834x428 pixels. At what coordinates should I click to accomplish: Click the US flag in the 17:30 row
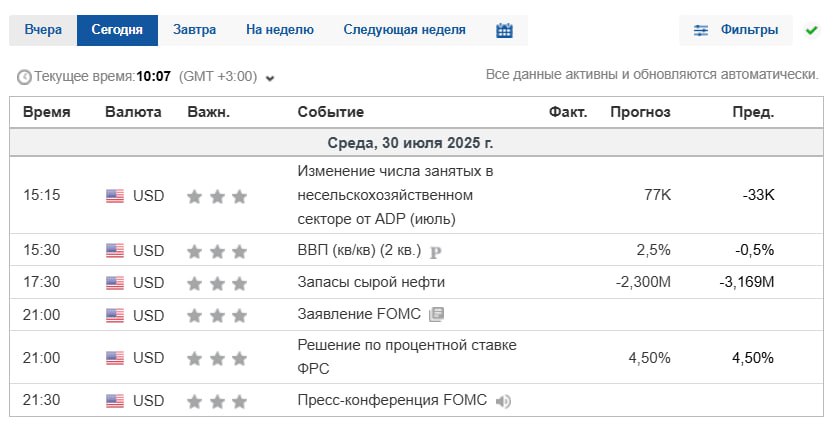[x=115, y=283]
